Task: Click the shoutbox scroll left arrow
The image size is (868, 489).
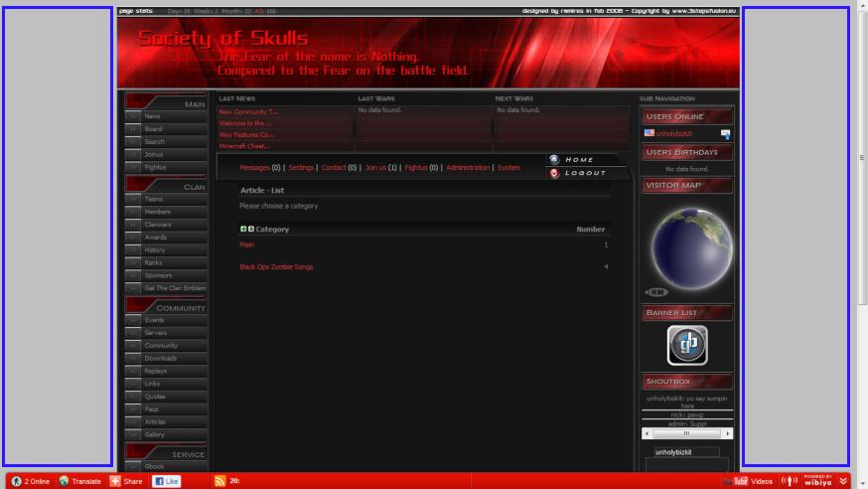Action: [x=648, y=433]
